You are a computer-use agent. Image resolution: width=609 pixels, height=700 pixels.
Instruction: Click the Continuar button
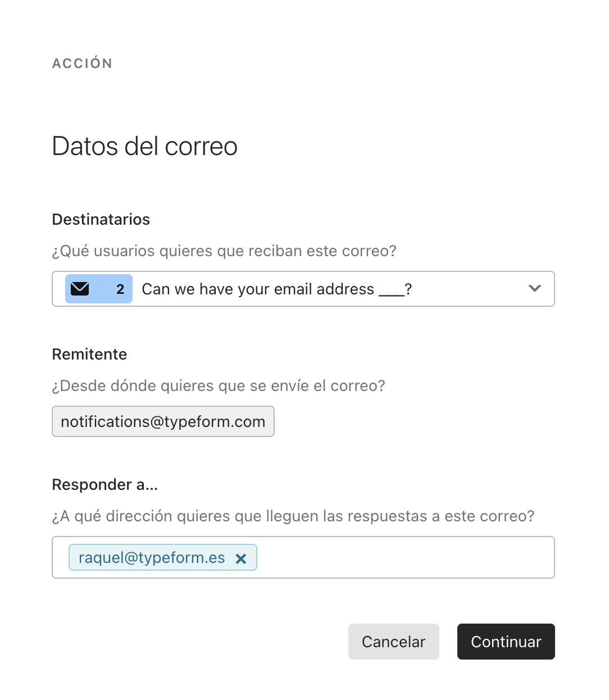pyautogui.click(x=506, y=642)
